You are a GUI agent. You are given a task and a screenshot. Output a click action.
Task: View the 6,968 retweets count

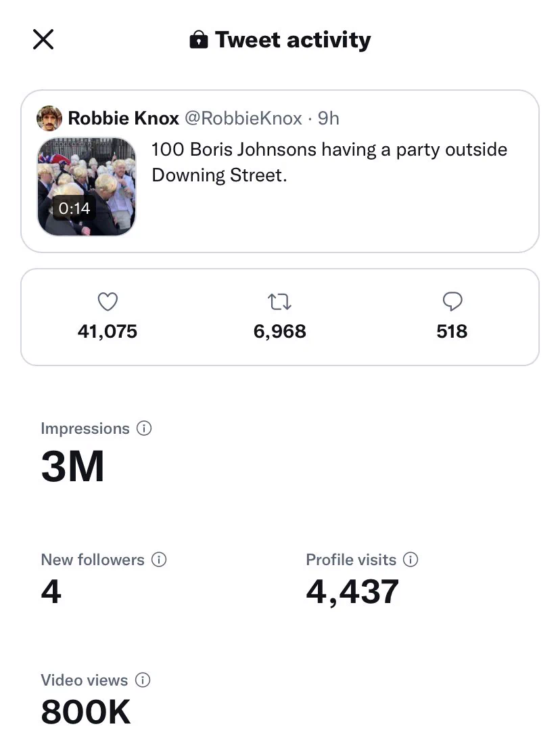pos(279,331)
